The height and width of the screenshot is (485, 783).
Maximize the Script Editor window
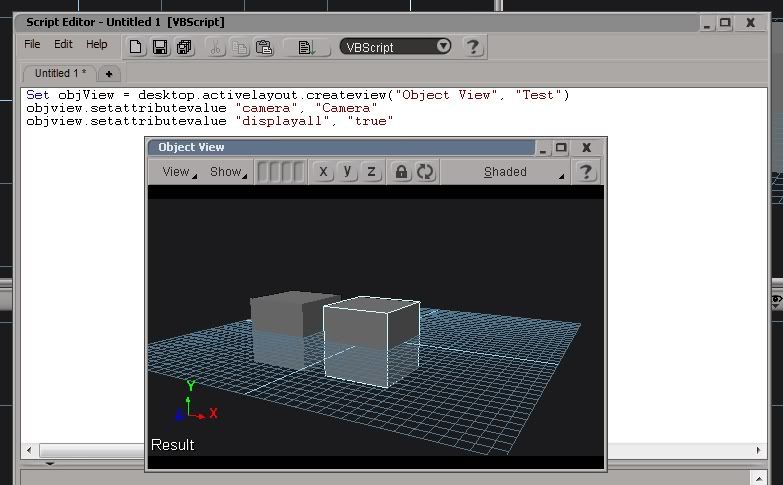[x=725, y=23]
